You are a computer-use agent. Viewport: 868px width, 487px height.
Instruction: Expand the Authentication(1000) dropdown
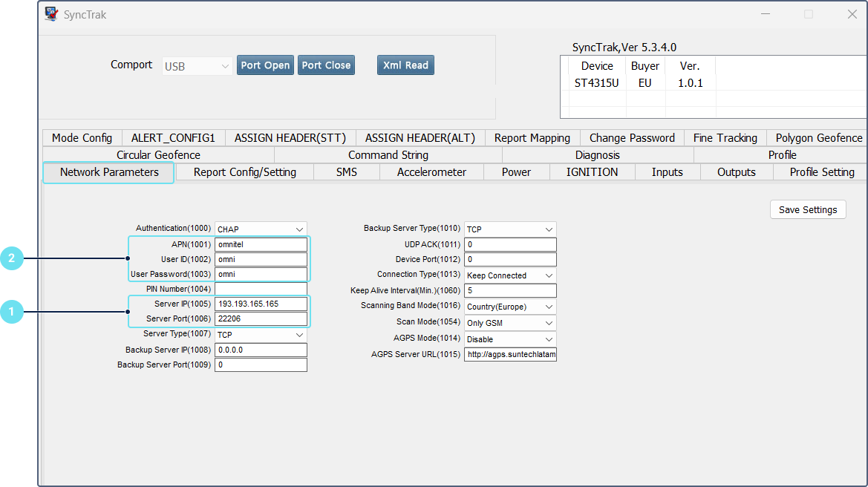point(261,229)
